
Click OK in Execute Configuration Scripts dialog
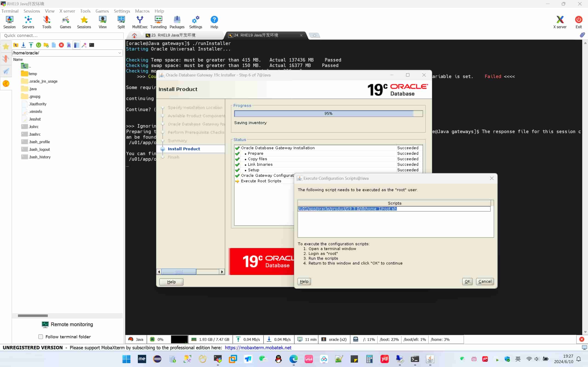pyautogui.click(x=467, y=281)
